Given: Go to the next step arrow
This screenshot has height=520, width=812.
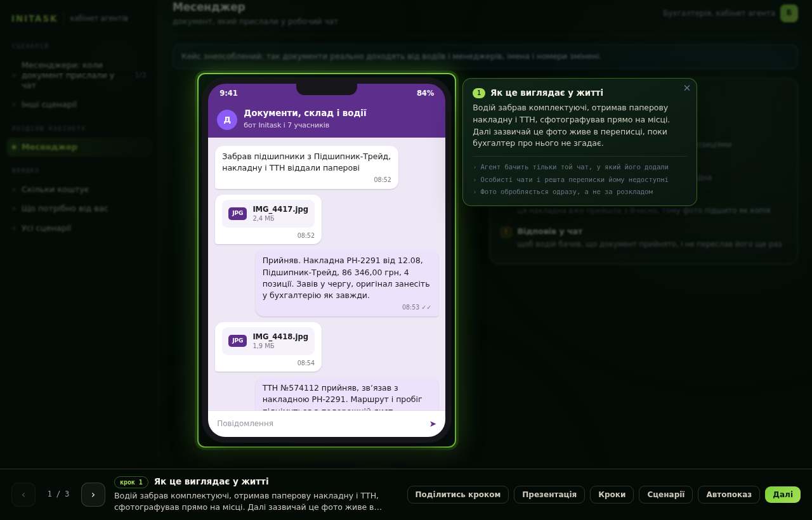Looking at the screenshot, I should click(x=93, y=495).
